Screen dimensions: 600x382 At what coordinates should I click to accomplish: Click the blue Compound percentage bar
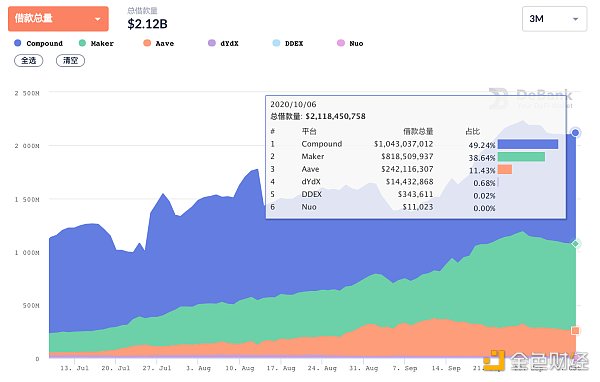(528, 144)
